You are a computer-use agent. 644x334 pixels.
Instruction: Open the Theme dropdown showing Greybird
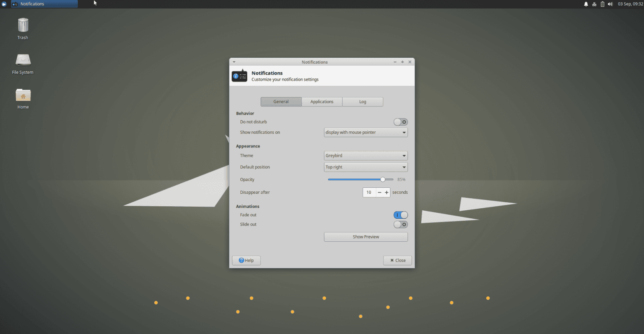click(366, 156)
